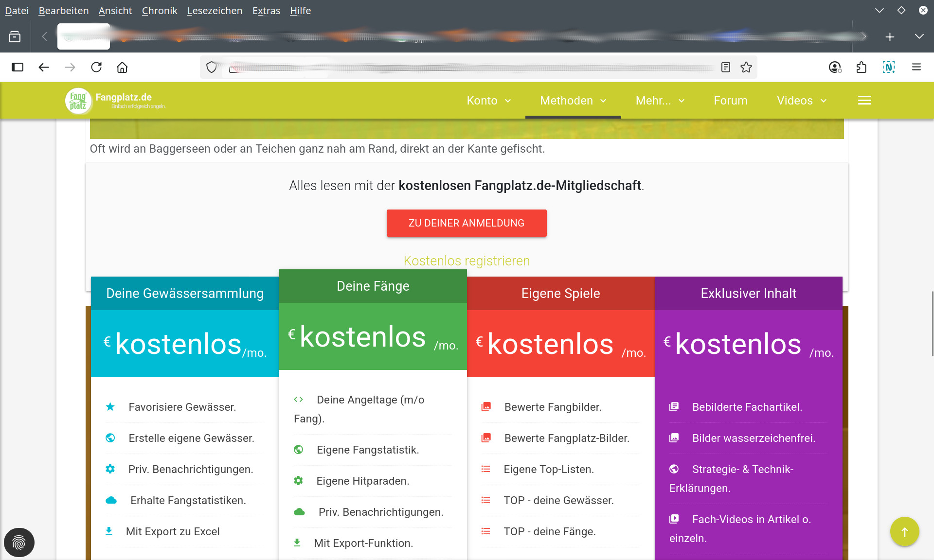Open the Konto dropdown menu
The image size is (934, 560).
coord(488,101)
